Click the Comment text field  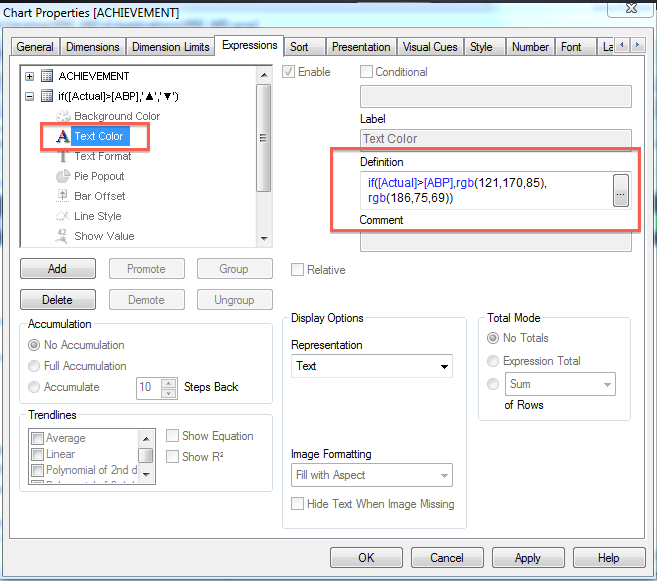pyautogui.click(x=496, y=240)
